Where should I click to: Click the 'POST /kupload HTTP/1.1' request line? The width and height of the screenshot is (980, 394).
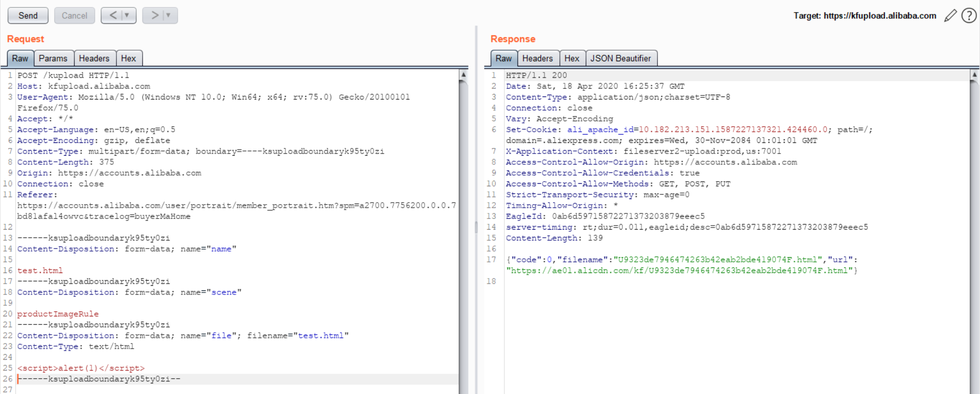(73, 76)
